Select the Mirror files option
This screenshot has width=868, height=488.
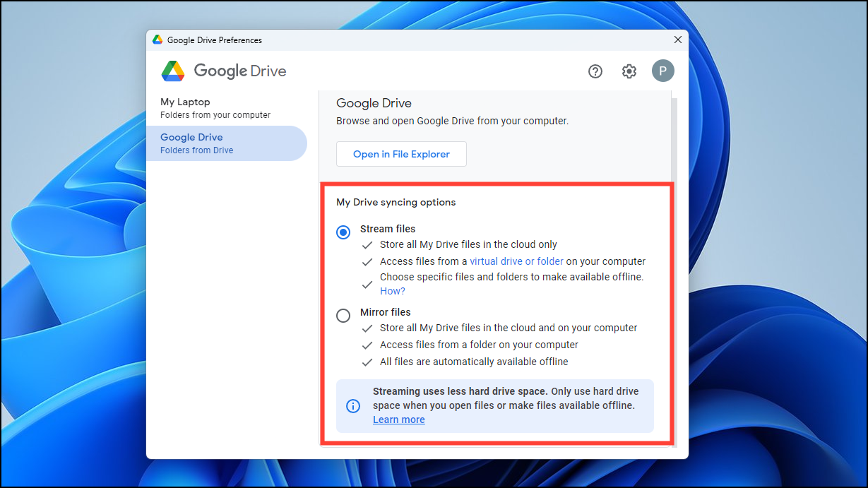pos(343,315)
